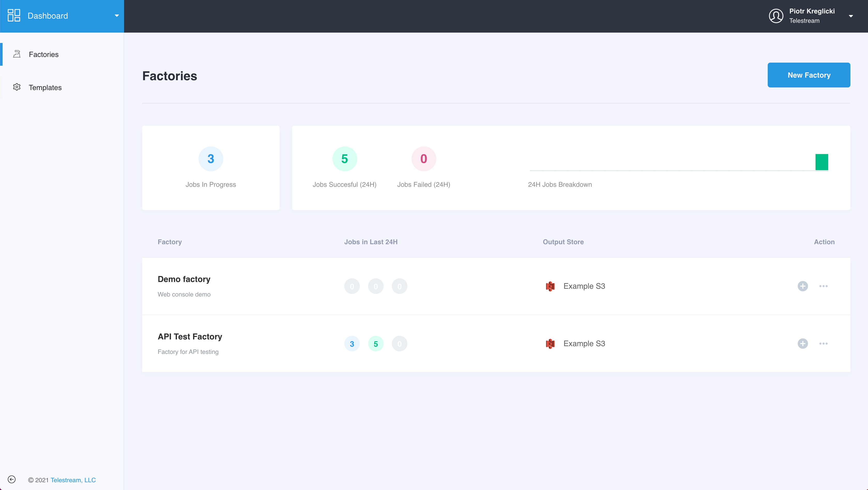868x490 pixels.
Task: Click the S3 icon in Demo factory row
Action: [x=550, y=286]
